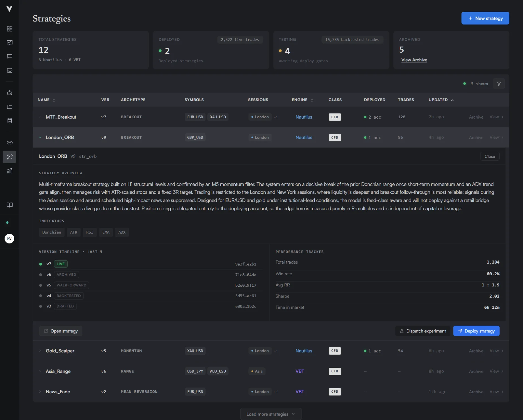Open the monitor chart icon in sidebar

point(9,43)
